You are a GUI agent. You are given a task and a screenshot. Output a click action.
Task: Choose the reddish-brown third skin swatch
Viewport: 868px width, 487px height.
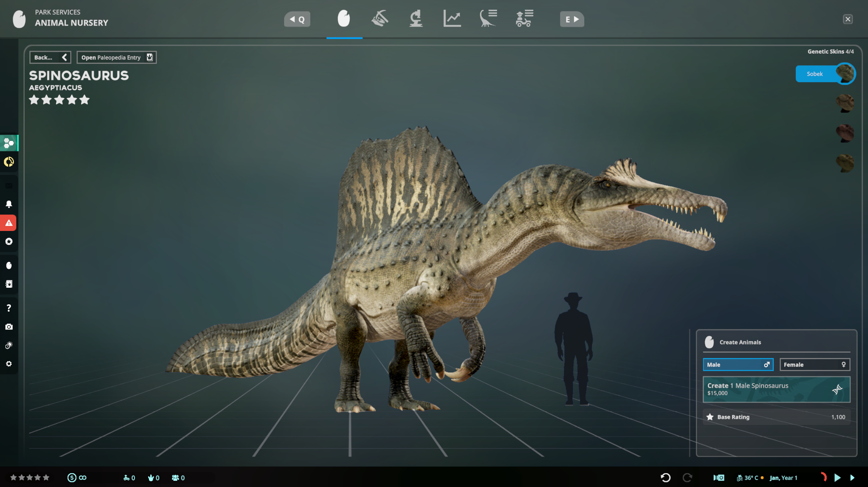[845, 133]
